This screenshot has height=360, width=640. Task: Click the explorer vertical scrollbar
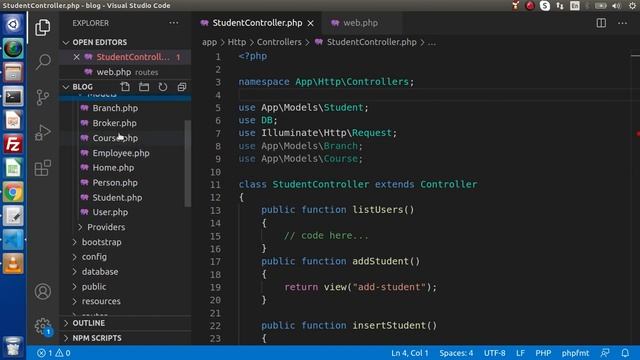click(188, 163)
